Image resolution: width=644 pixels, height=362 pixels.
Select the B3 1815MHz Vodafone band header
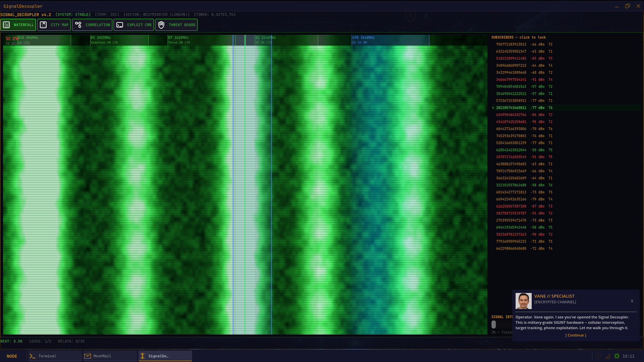point(119,40)
